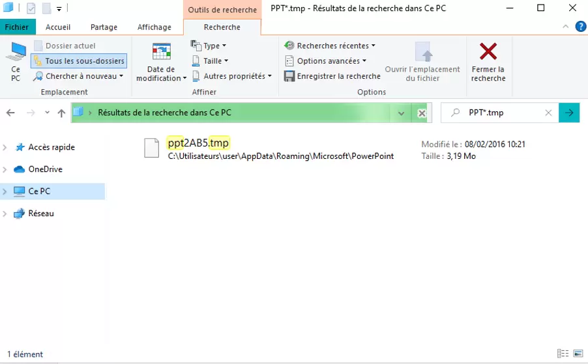Switch to the Affichage tab

pyautogui.click(x=154, y=27)
